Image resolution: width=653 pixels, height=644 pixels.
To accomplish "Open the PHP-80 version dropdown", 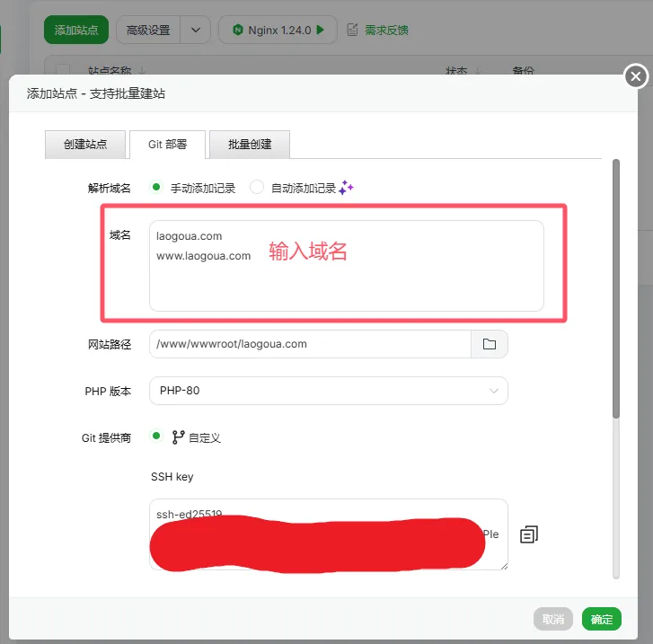I will 329,391.
